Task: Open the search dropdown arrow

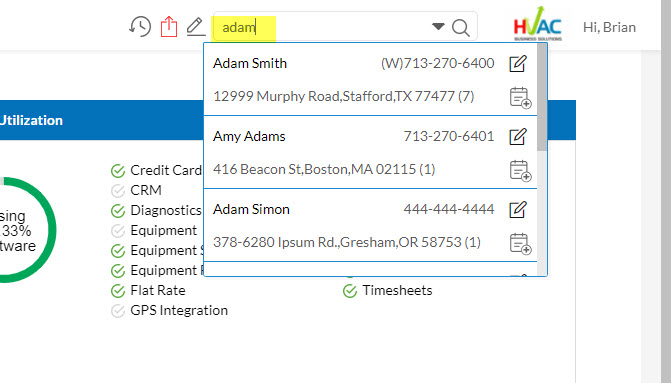Action: pyautogui.click(x=438, y=27)
